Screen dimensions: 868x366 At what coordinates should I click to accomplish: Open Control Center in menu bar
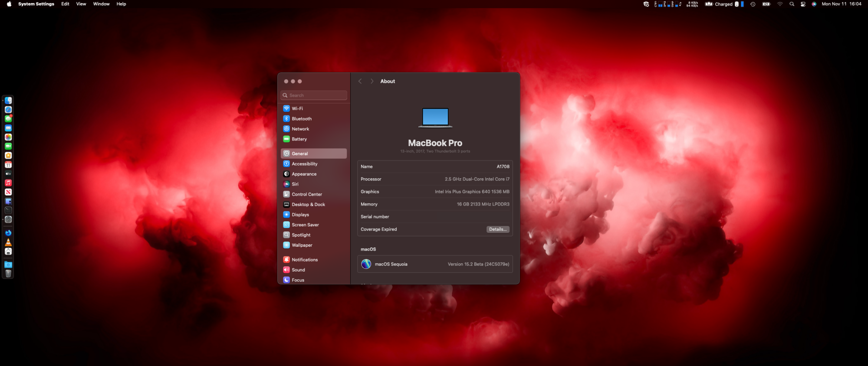click(803, 4)
